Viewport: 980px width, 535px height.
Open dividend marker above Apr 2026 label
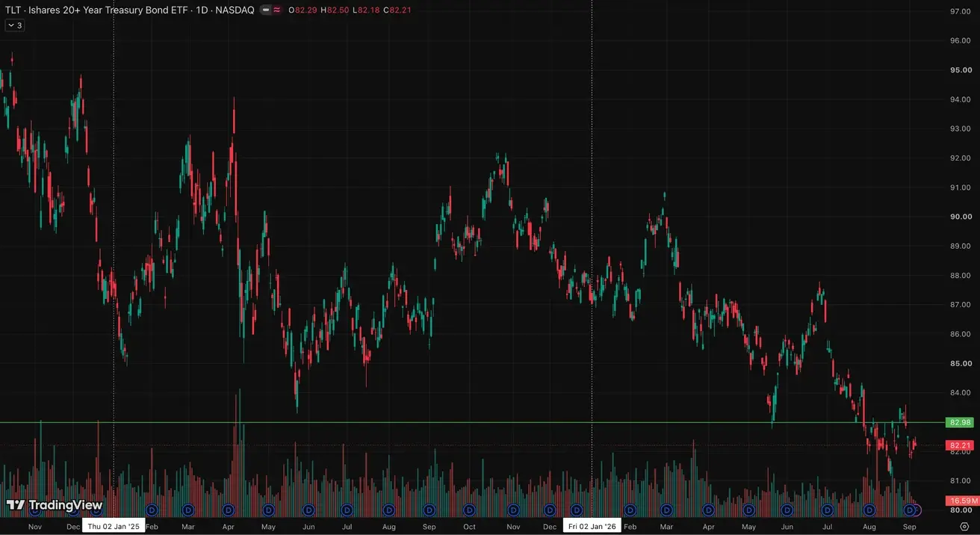[708, 510]
